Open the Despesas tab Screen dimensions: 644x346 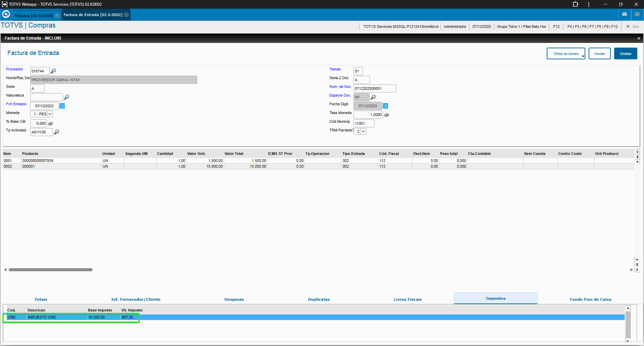pos(234,299)
